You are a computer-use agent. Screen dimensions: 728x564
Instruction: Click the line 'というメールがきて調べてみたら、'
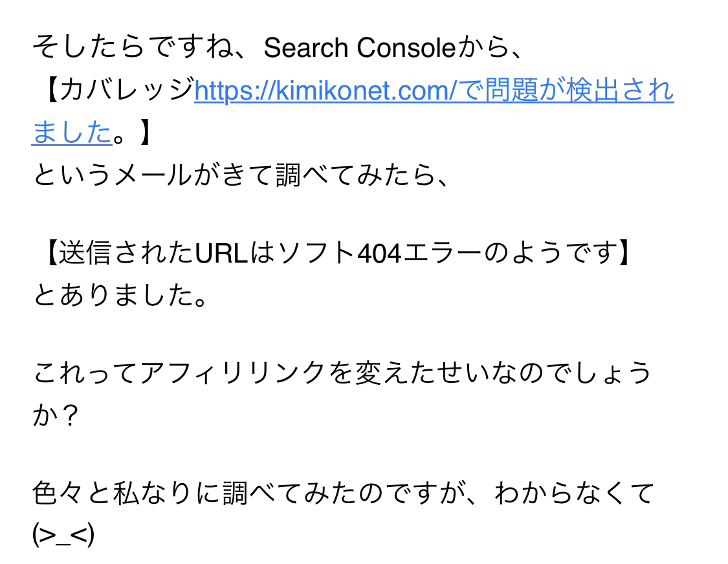[241, 175]
